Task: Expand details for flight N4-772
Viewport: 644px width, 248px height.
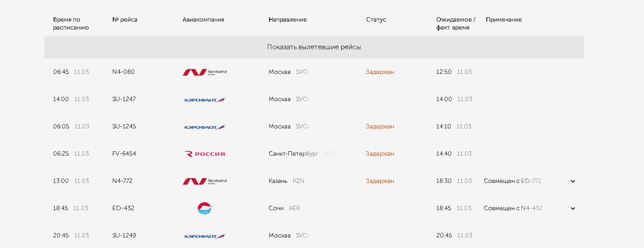Action: click(572, 181)
